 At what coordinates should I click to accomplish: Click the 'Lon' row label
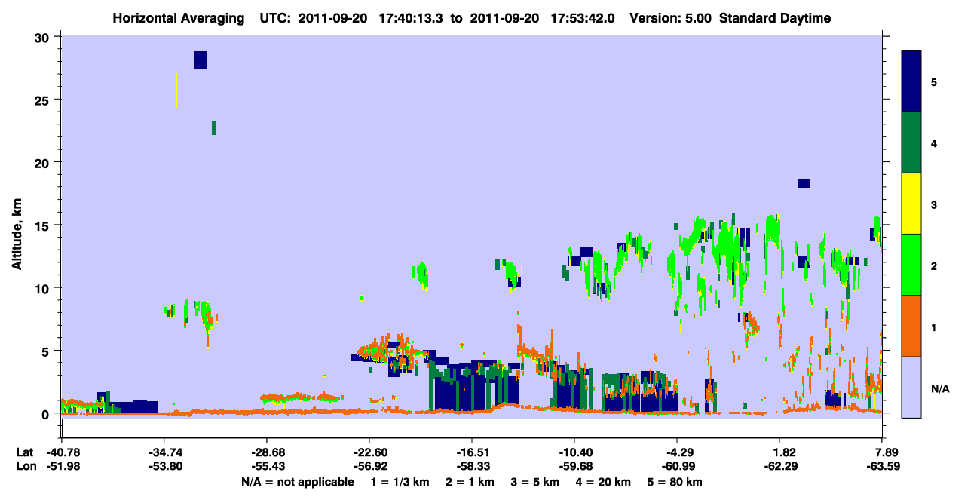tap(26, 466)
